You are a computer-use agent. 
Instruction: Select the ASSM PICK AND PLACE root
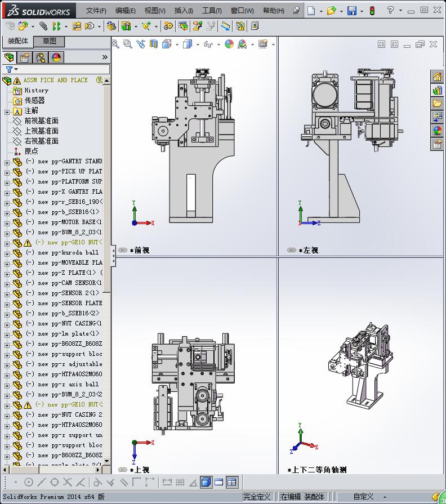coord(55,80)
